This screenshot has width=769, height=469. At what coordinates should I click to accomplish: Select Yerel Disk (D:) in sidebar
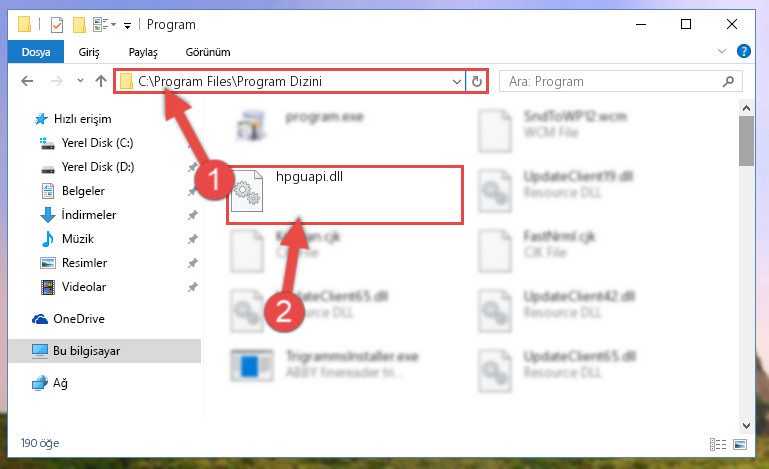coord(98,167)
